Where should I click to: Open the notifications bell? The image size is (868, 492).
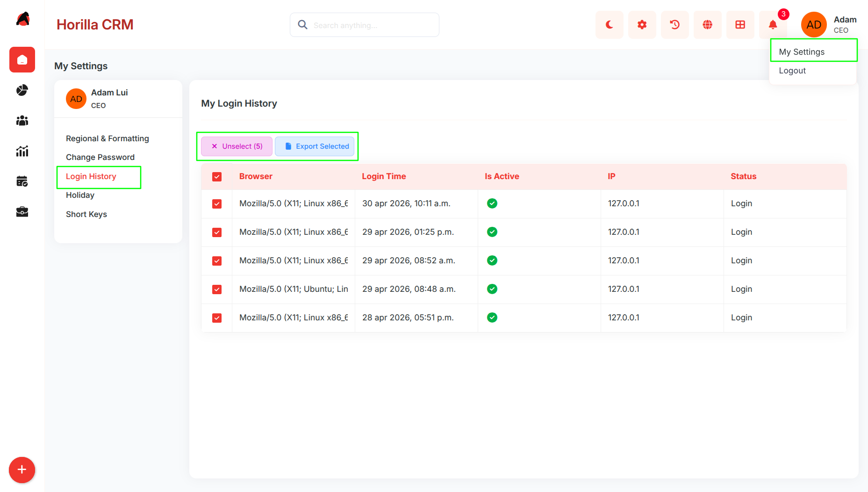click(x=773, y=25)
